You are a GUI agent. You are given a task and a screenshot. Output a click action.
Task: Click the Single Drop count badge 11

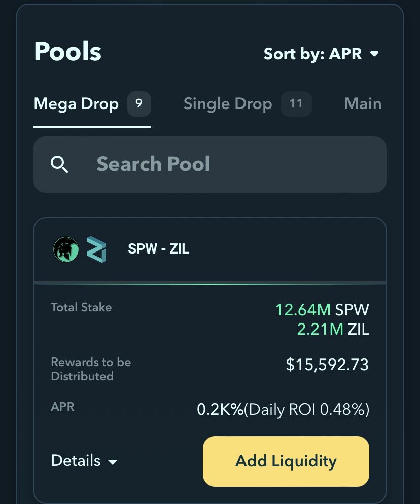click(x=296, y=104)
